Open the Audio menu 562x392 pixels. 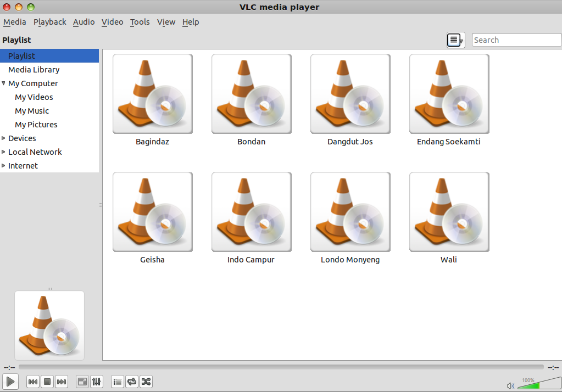(84, 22)
